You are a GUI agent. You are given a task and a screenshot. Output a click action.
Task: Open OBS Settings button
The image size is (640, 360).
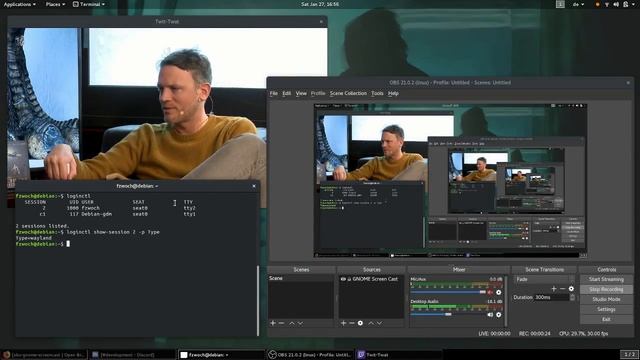pos(606,309)
